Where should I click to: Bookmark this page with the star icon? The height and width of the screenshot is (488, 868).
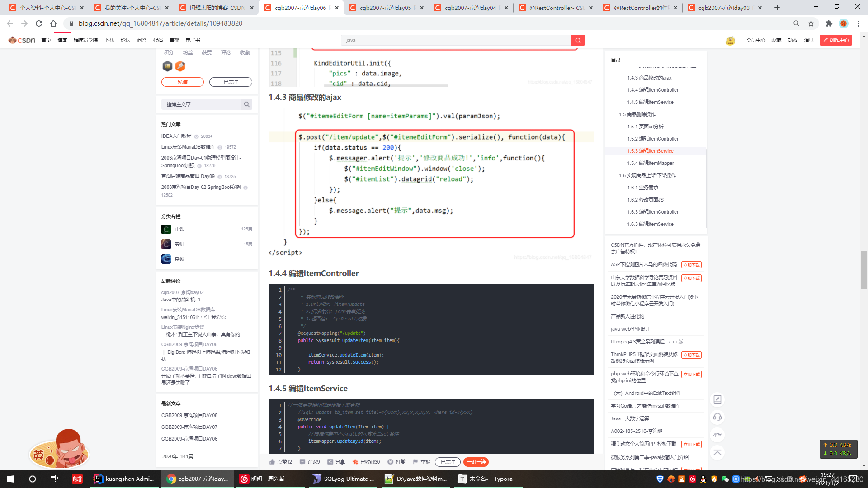pyautogui.click(x=811, y=23)
